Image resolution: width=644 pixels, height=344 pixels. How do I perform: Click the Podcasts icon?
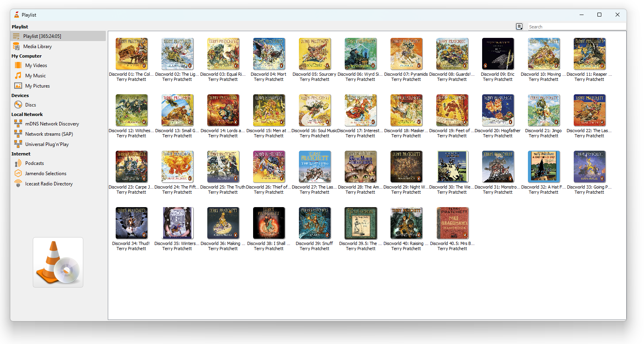coord(18,163)
